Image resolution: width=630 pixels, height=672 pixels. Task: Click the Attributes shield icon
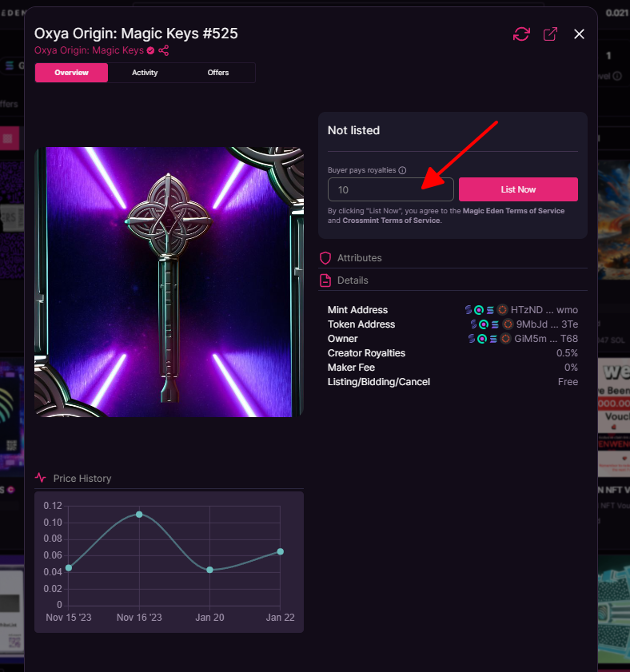(x=325, y=258)
